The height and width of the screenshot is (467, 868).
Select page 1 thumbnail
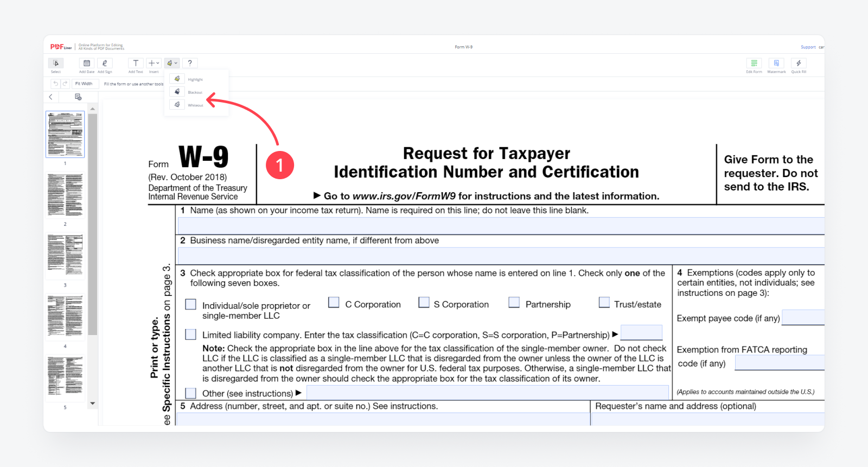(x=65, y=134)
